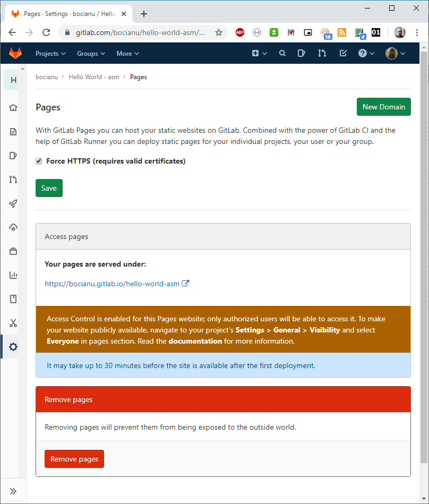Click the CI/CD rocket icon in the sidebar
This screenshot has width=429, height=504.
point(13,203)
